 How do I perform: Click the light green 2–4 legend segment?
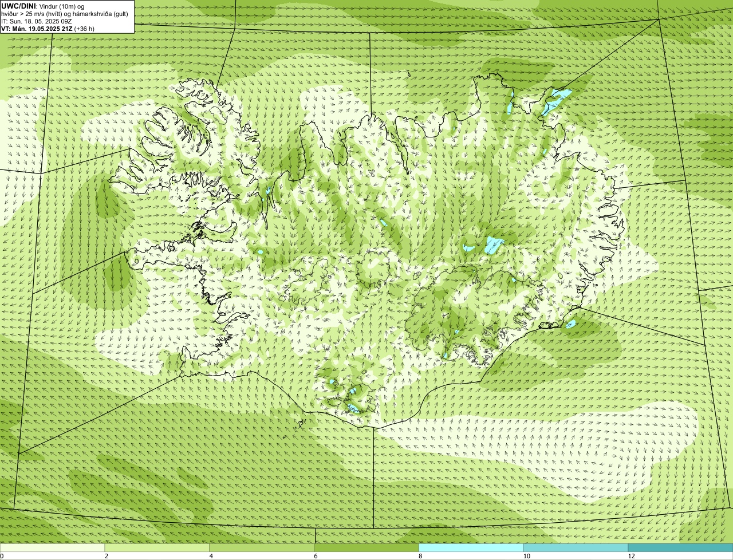[157, 547]
